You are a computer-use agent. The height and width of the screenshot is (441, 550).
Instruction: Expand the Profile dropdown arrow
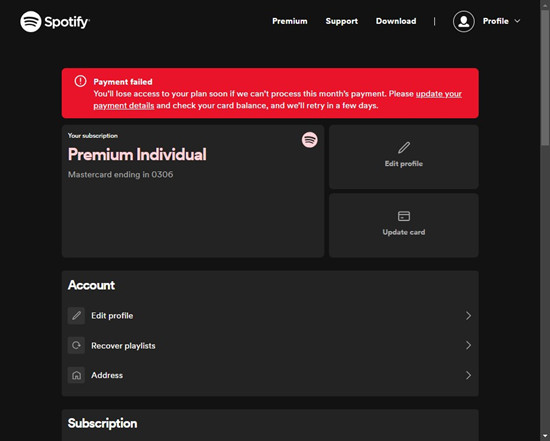(x=517, y=21)
